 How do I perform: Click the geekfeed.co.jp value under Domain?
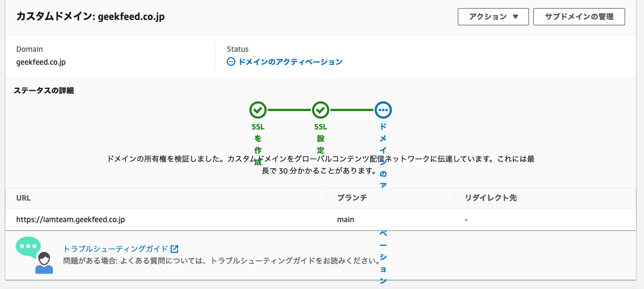(x=41, y=63)
